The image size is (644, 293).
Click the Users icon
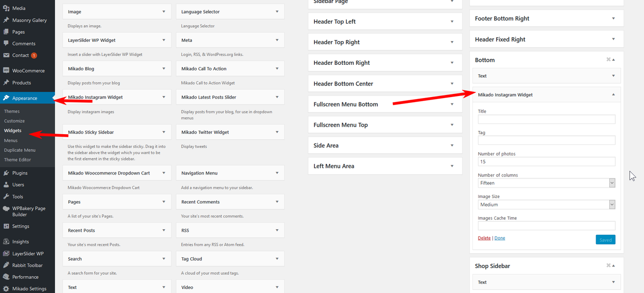pyautogui.click(x=6, y=185)
